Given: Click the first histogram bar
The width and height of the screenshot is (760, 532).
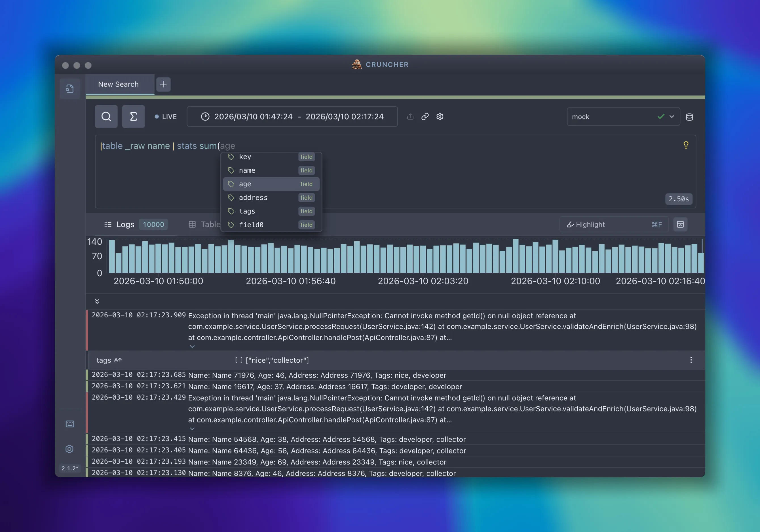Looking at the screenshot, I should [112, 256].
